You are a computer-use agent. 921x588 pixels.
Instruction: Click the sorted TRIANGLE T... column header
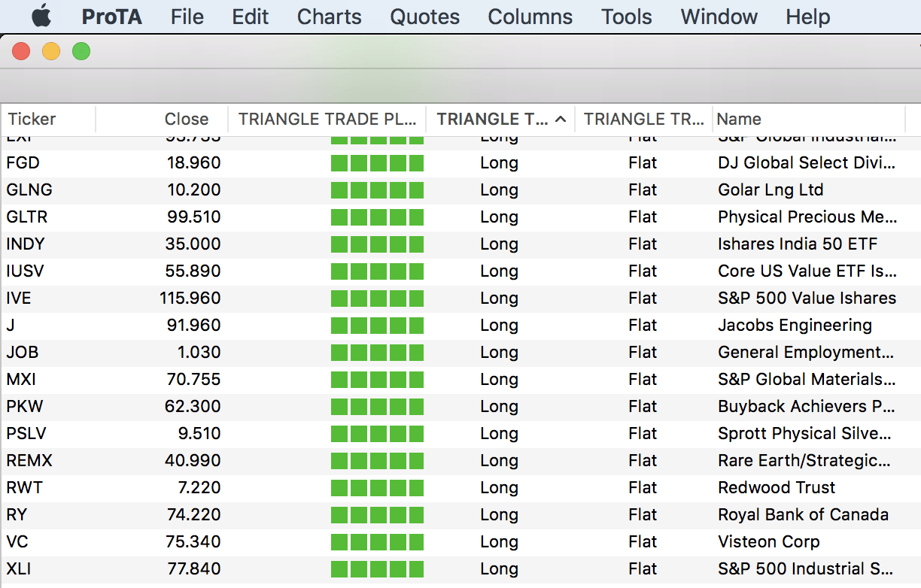coord(500,119)
